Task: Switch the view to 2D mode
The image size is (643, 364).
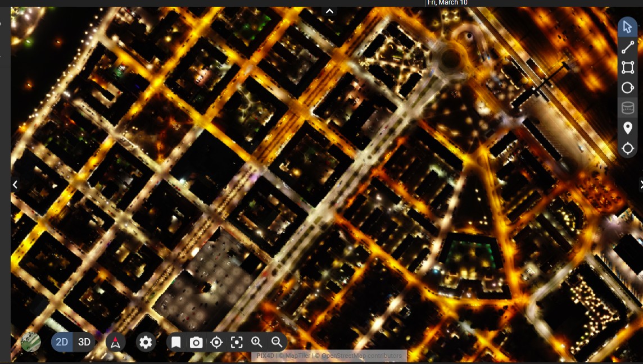Action: click(62, 342)
